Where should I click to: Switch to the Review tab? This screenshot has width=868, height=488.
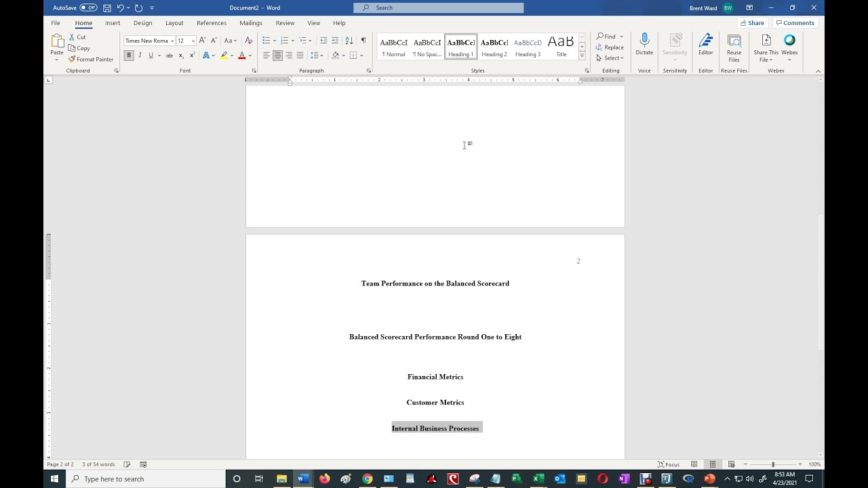point(285,23)
